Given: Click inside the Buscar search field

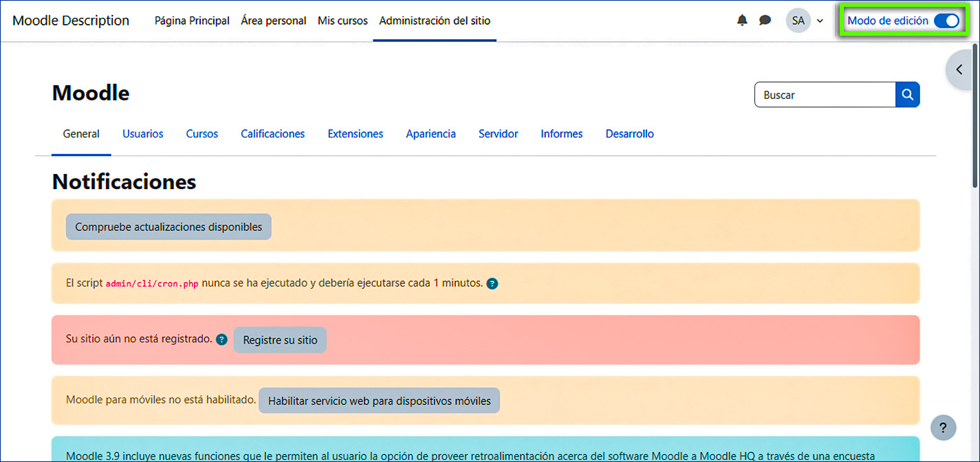Looking at the screenshot, I should pos(825,94).
